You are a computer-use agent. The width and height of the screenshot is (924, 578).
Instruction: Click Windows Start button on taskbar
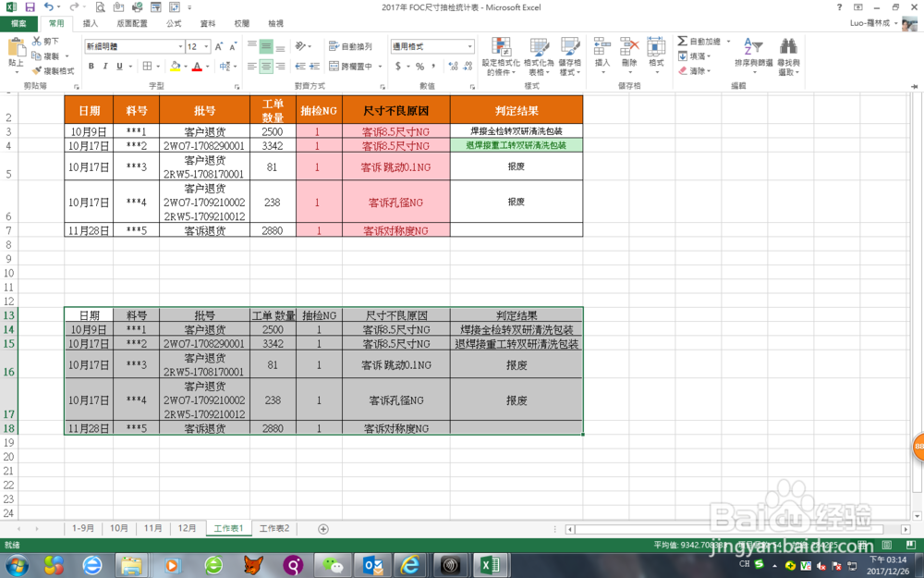(16, 566)
